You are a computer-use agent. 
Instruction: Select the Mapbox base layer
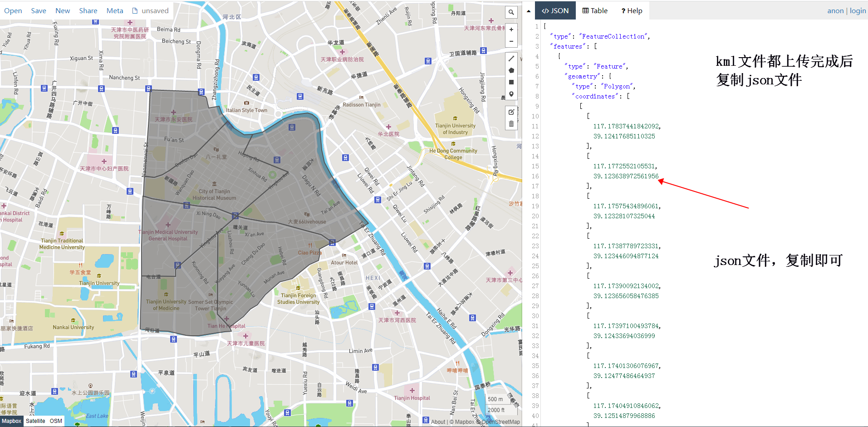(x=11, y=421)
